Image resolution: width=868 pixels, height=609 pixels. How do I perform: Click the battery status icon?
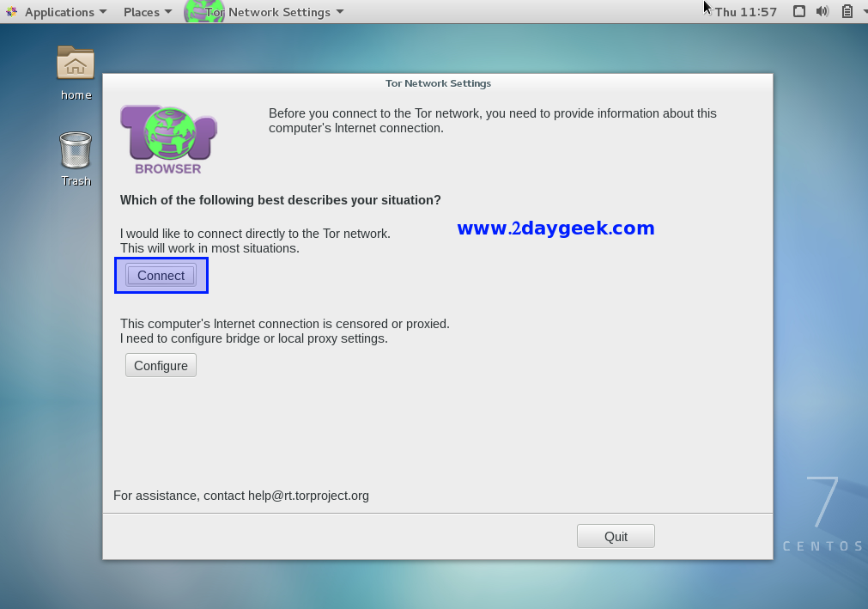(x=847, y=11)
